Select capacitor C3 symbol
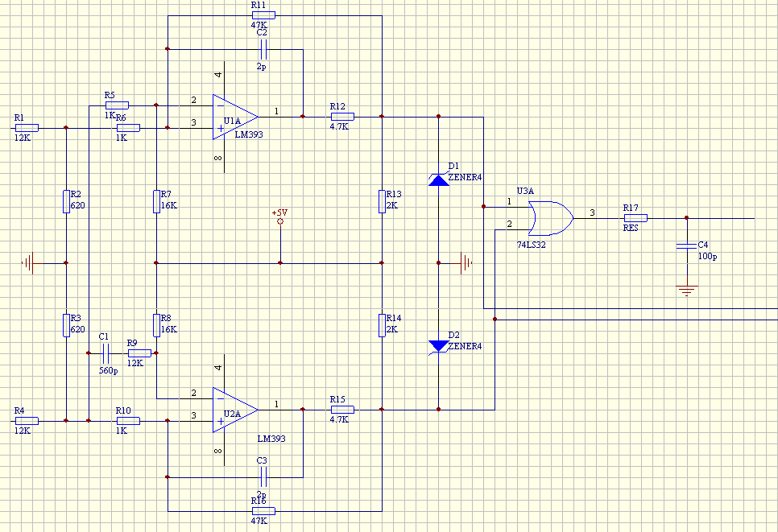The height and width of the screenshot is (532, 778). pos(263,477)
